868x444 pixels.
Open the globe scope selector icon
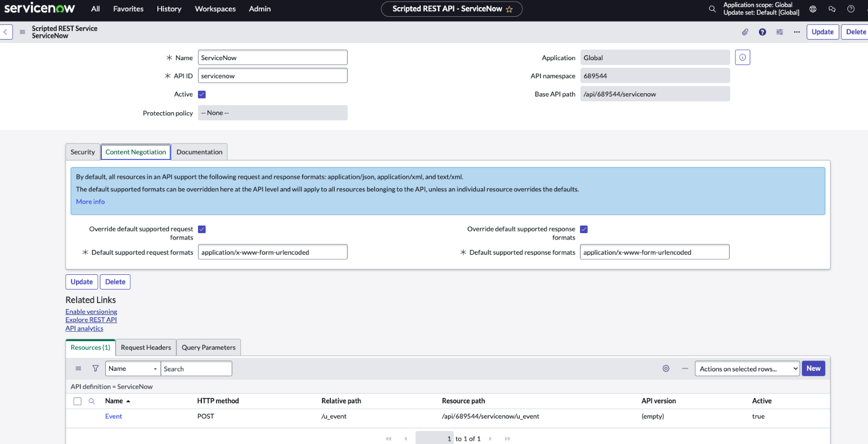(x=813, y=9)
